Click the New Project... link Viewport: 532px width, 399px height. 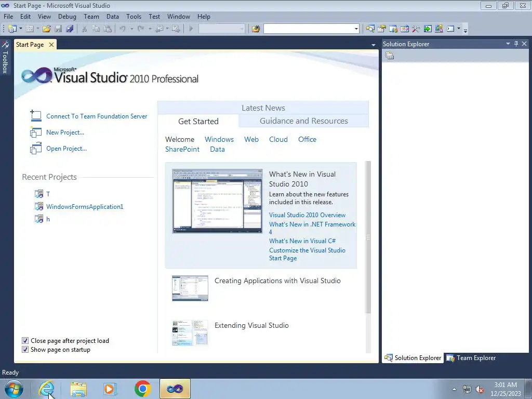point(65,132)
